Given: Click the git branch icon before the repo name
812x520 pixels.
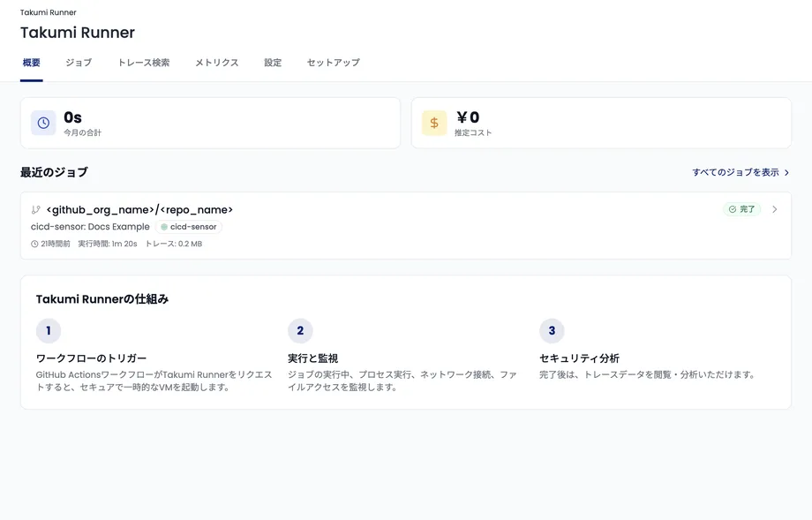Looking at the screenshot, I should coord(35,210).
